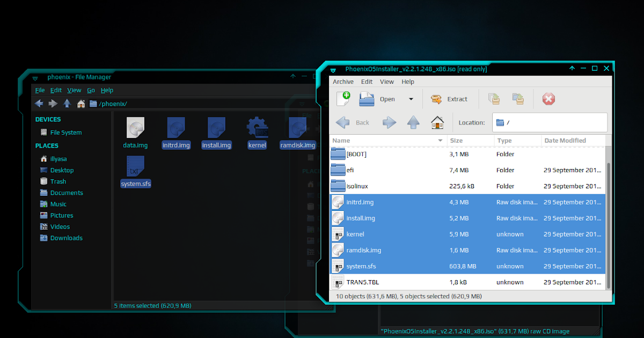Image resolution: width=644 pixels, height=338 pixels.
Task: Create a new archive with the green plus icon
Action: pos(344,99)
